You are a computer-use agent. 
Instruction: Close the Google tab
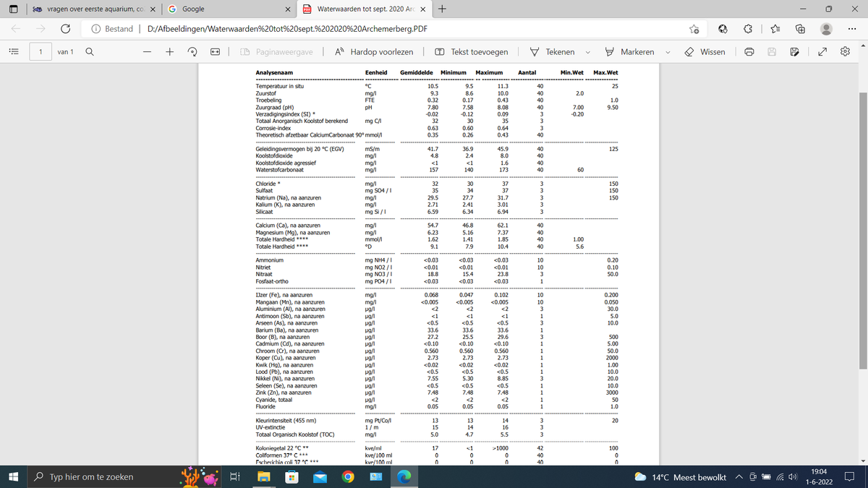287,9
